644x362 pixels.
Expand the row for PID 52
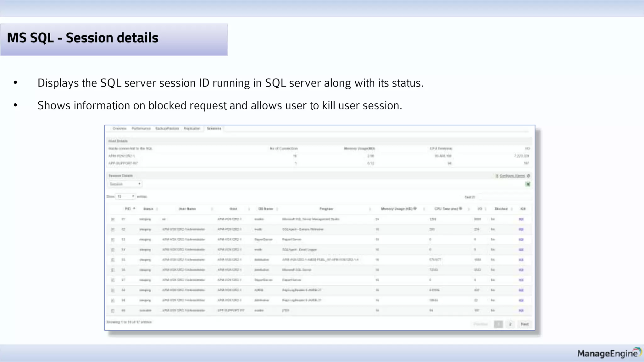pos(113,230)
